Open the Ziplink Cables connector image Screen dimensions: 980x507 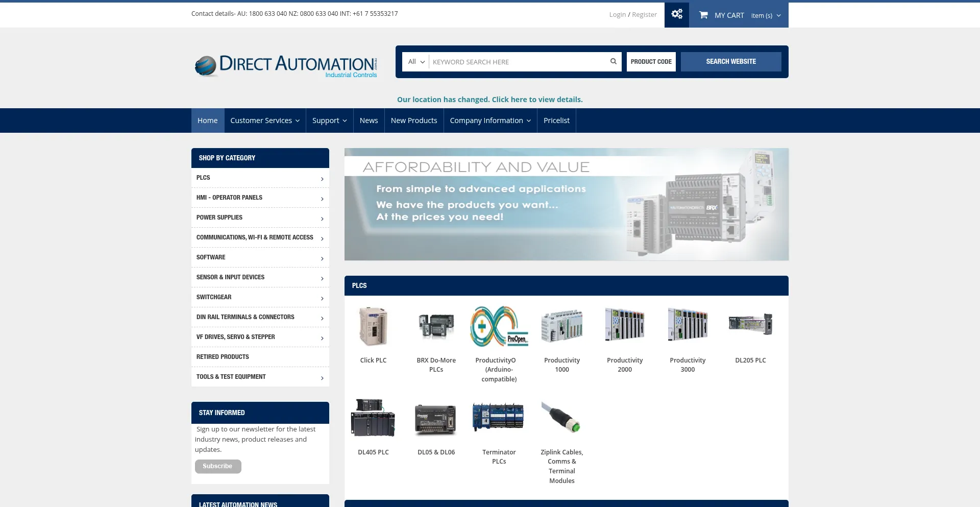[x=561, y=418]
